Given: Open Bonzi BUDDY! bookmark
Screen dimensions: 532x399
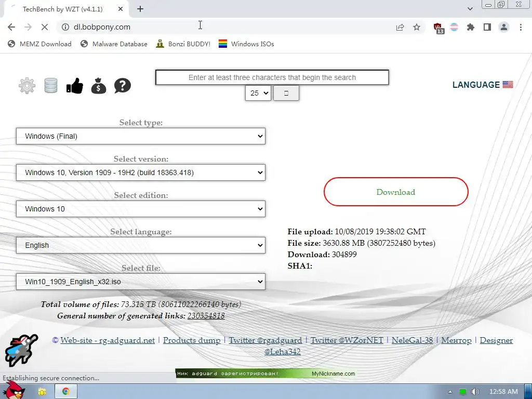Looking at the screenshot, I should (x=183, y=44).
